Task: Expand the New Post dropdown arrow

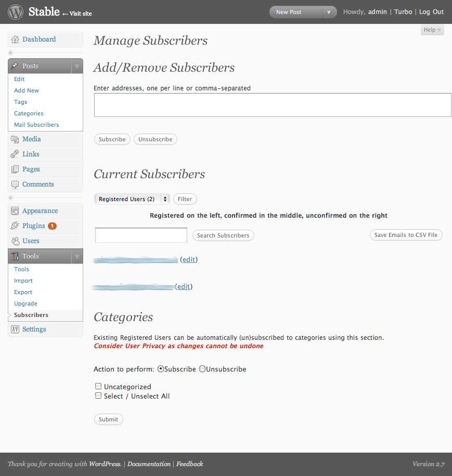Action: 329,12
